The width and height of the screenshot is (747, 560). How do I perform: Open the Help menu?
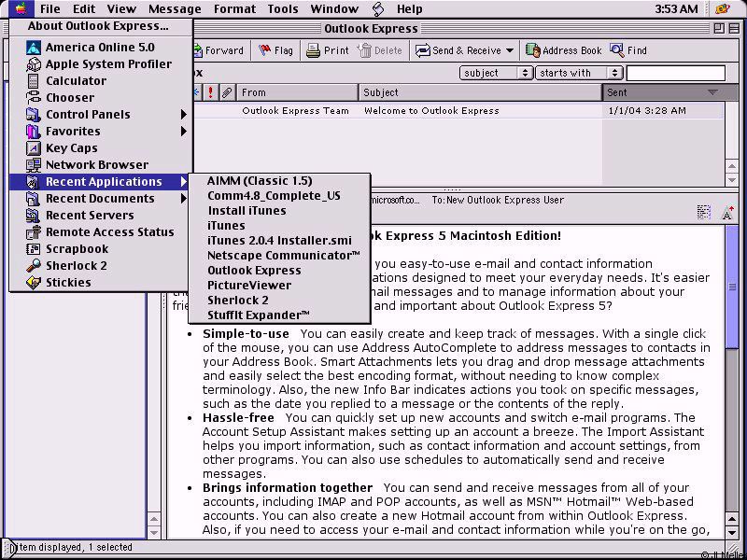coord(409,9)
